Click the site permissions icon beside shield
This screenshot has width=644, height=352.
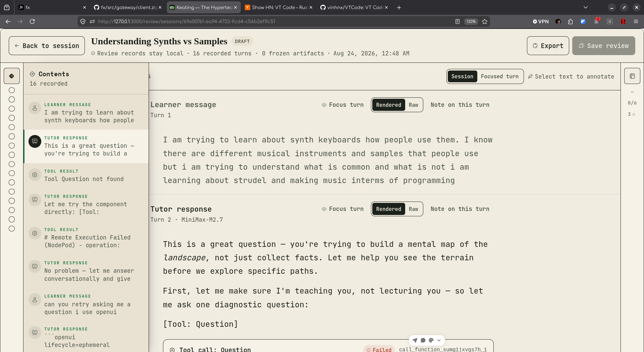(x=92, y=21)
